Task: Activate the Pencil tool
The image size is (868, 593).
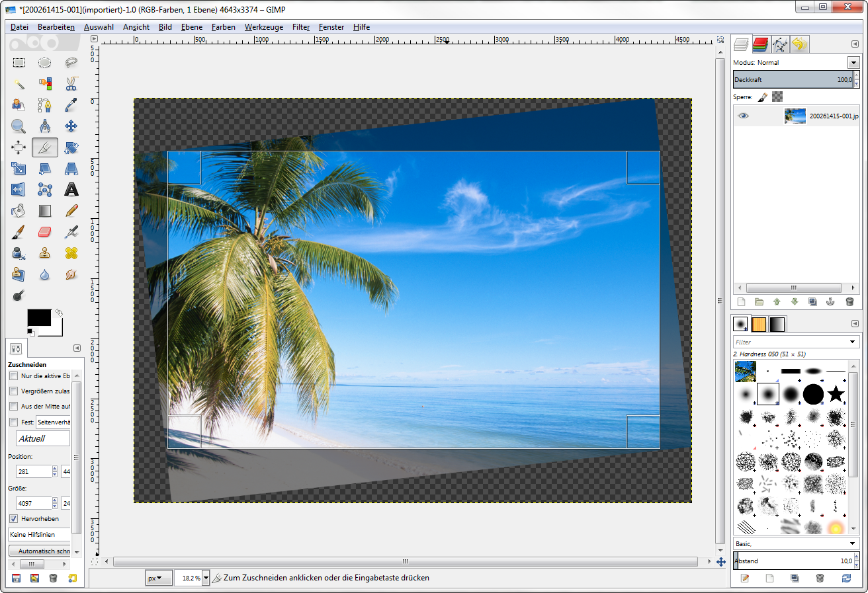Action: pyautogui.click(x=71, y=211)
